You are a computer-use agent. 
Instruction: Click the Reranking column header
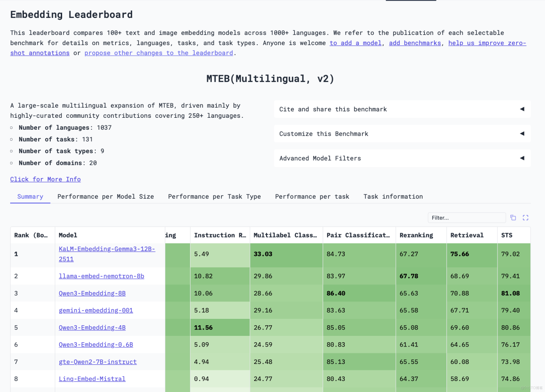416,235
